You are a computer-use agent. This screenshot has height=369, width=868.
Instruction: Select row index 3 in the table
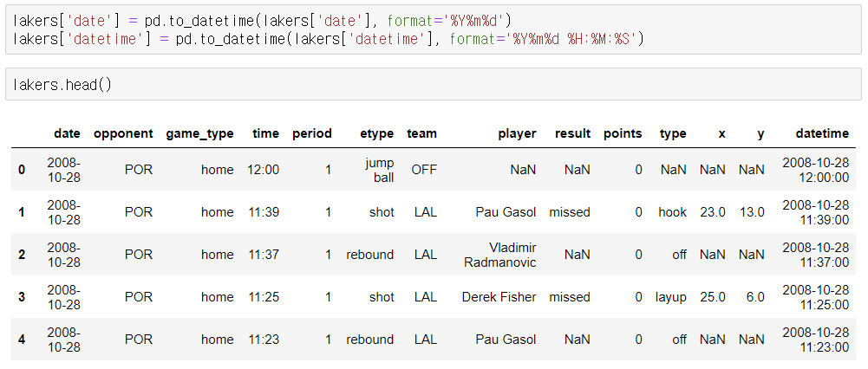22,297
